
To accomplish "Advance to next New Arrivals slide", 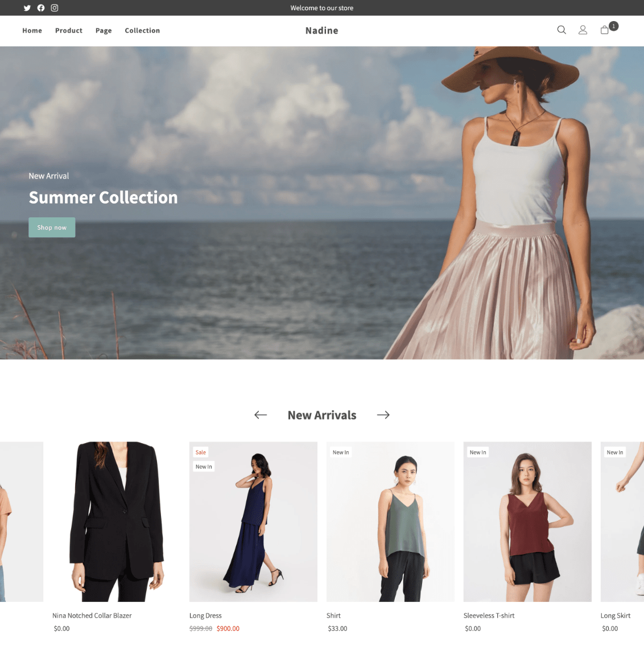I will 383,415.
